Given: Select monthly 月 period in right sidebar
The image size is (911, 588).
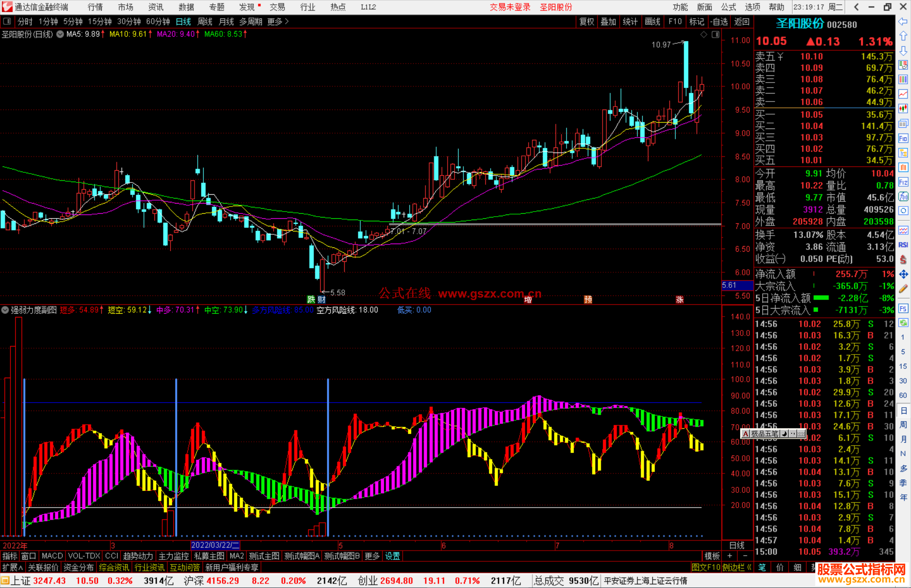Looking at the screenshot, I should (x=903, y=439).
